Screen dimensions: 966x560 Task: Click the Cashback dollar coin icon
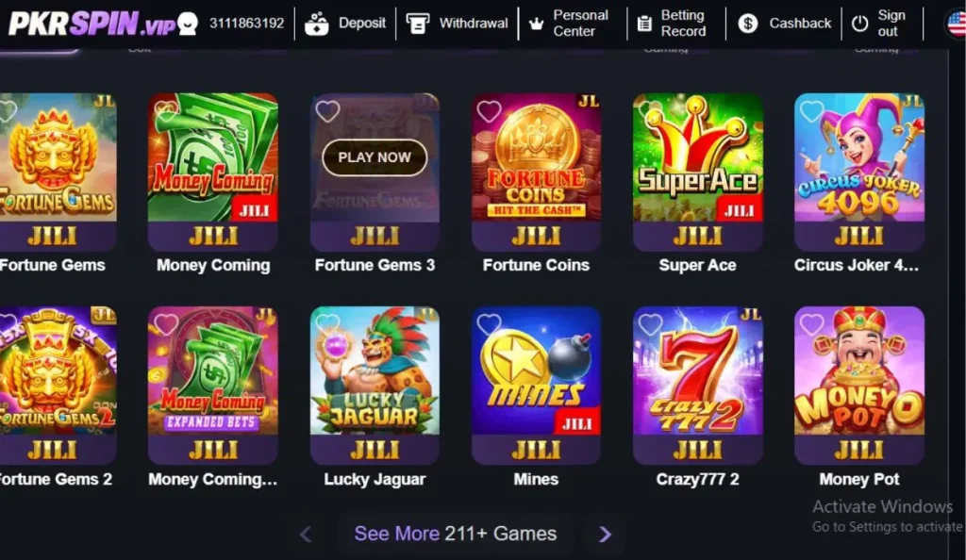748,24
